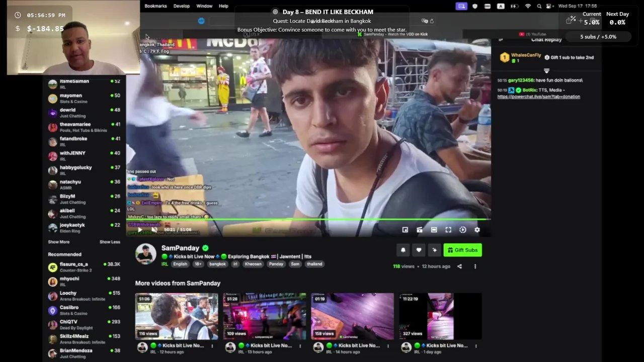Open Bookmarks menu in menu bar

click(155, 6)
